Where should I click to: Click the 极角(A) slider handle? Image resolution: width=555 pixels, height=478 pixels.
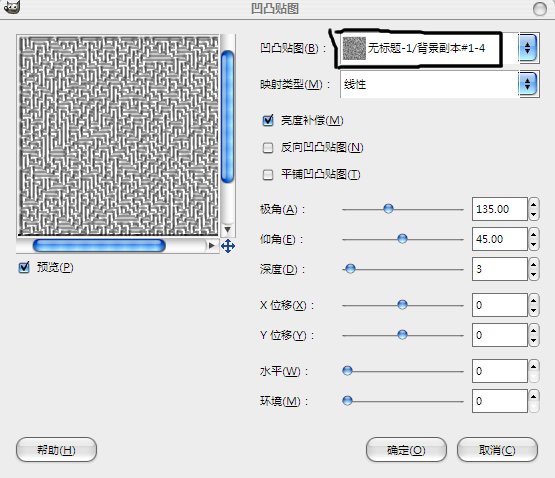click(x=388, y=209)
